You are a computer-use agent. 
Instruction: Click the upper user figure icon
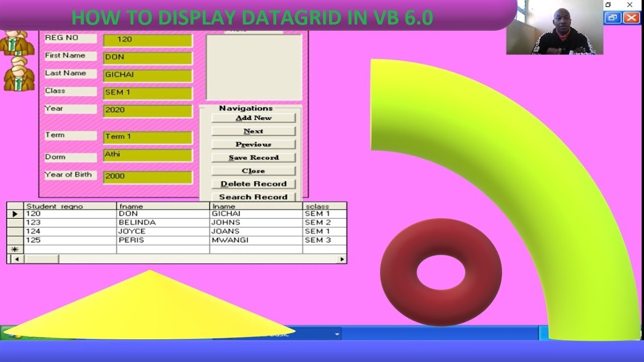17,42
